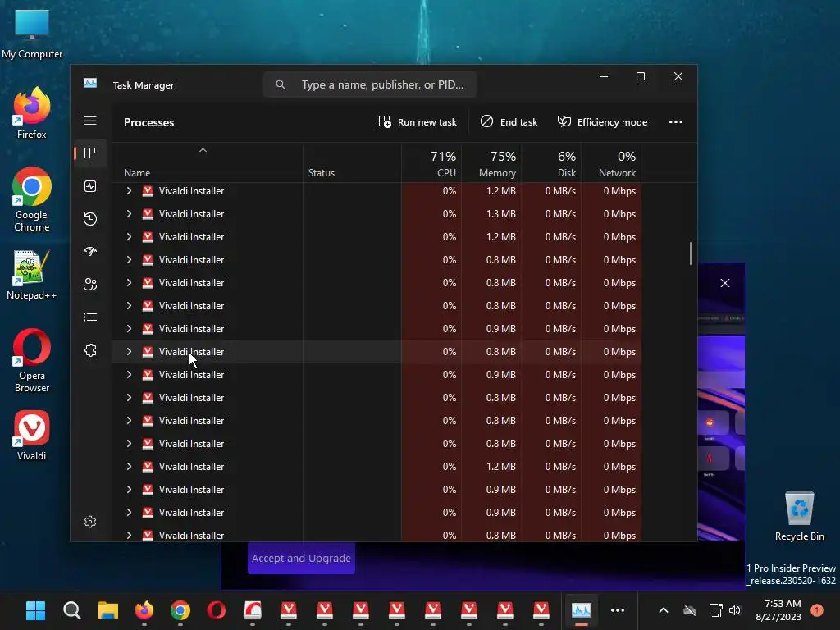Image resolution: width=840 pixels, height=630 pixels.
Task: Switch to Firefox from the taskbar
Action: (x=144, y=610)
